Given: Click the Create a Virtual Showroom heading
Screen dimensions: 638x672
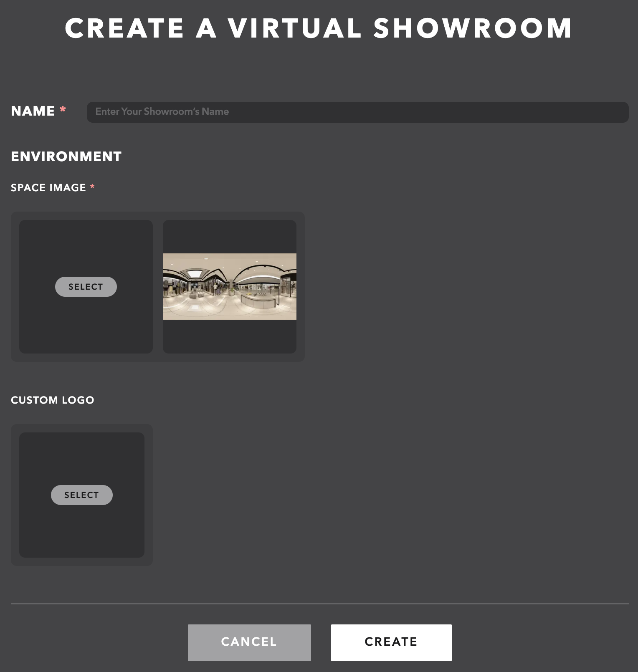Looking at the screenshot, I should [x=319, y=28].
